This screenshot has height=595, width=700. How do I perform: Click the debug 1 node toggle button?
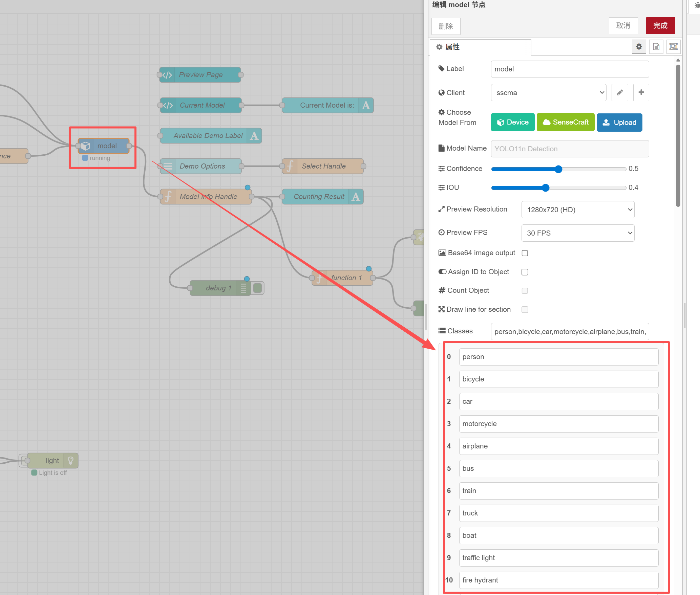(x=257, y=288)
